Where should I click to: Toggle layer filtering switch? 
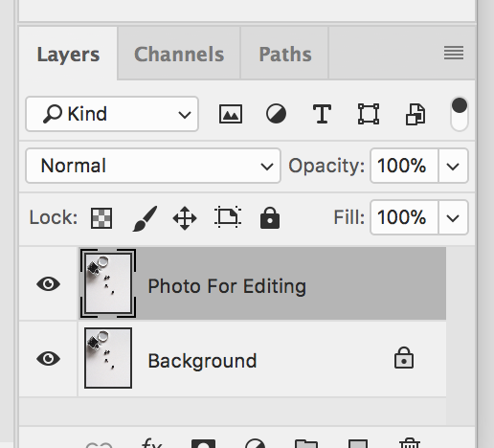pyautogui.click(x=460, y=114)
